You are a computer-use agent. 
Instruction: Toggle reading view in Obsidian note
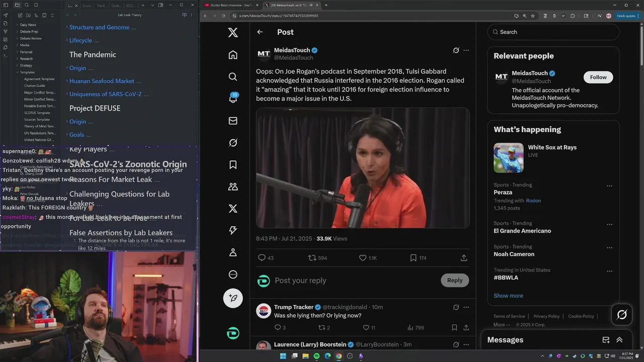tap(184, 15)
